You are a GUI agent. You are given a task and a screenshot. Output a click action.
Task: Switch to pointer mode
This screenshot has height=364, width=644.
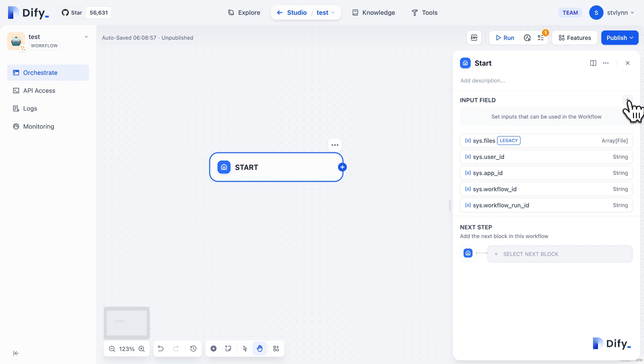(x=245, y=348)
